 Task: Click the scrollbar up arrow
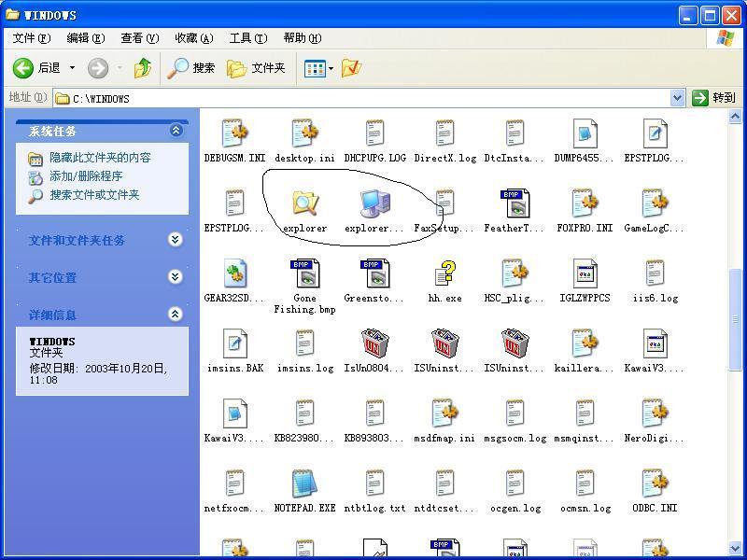pos(735,116)
